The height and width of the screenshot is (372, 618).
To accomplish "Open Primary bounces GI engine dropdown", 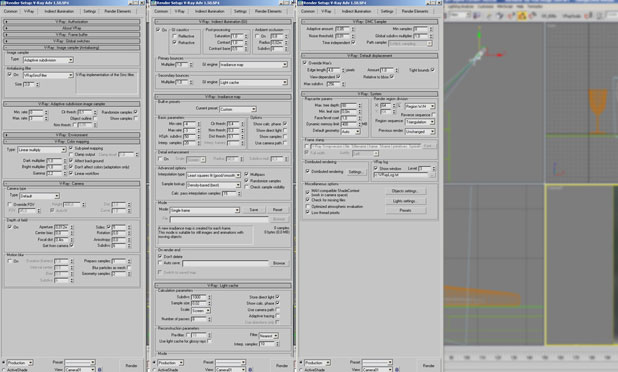I will click(253, 64).
